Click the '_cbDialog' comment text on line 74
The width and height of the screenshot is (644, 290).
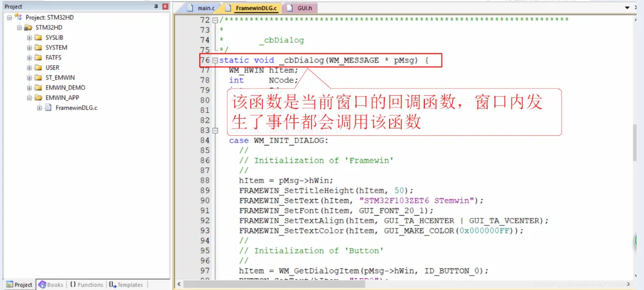[x=281, y=40]
